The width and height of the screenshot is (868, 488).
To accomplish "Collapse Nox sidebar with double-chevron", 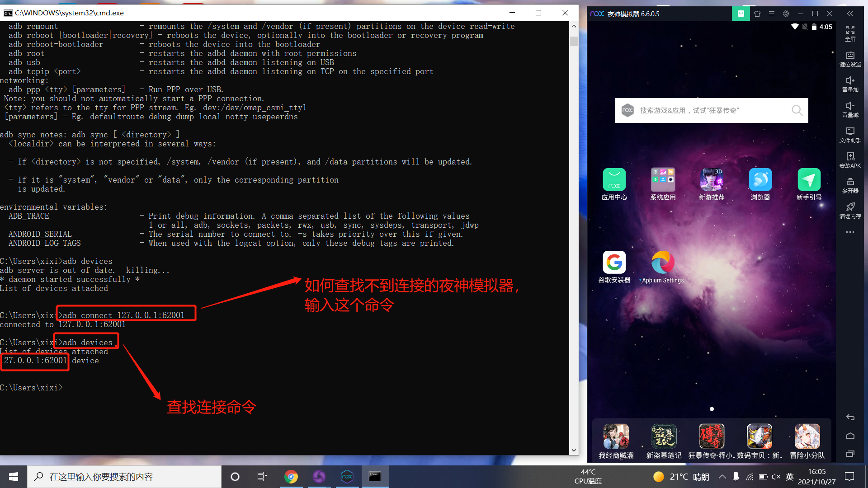I will point(850,14).
